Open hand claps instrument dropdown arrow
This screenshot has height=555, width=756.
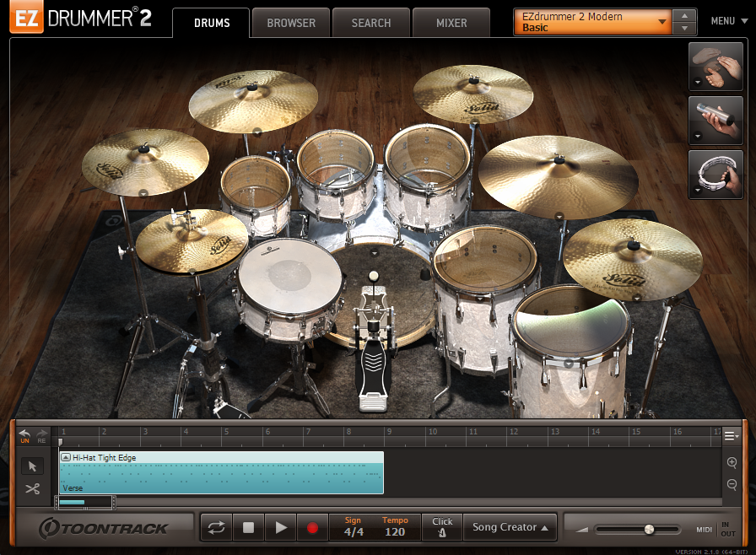tap(698, 83)
